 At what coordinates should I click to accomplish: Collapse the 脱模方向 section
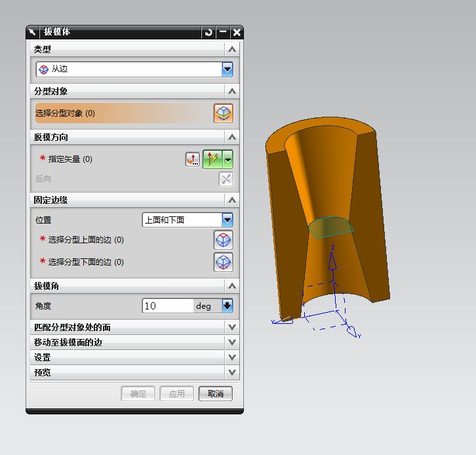click(232, 137)
